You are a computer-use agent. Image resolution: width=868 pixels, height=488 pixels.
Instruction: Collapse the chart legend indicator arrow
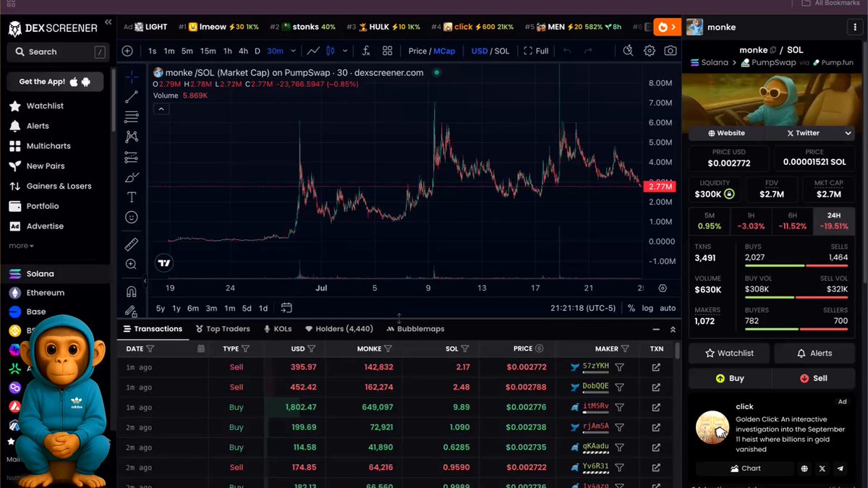(x=161, y=109)
